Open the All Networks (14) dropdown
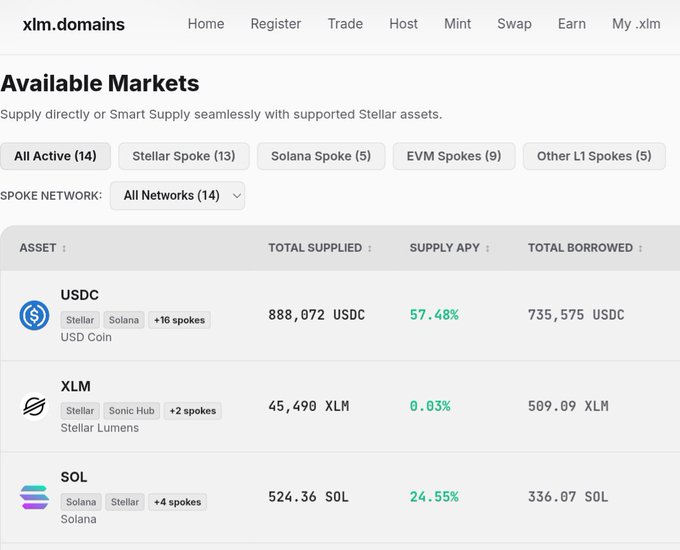Viewport: 680px width, 550px height. pyautogui.click(x=177, y=196)
